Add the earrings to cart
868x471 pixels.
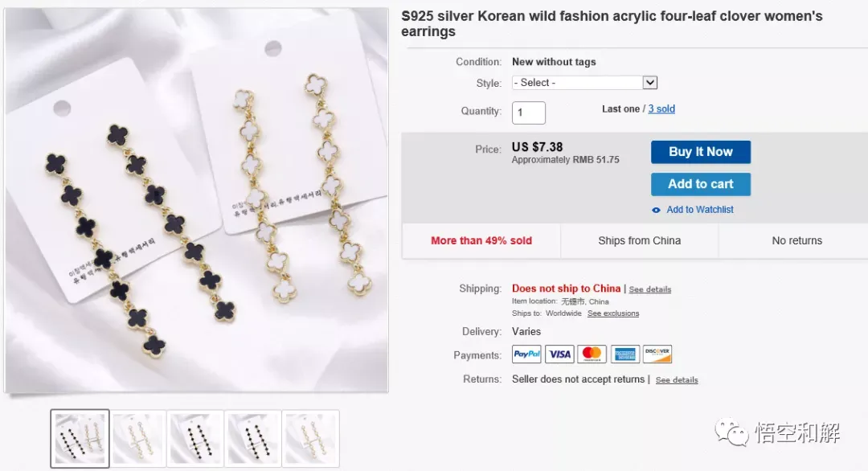701,184
